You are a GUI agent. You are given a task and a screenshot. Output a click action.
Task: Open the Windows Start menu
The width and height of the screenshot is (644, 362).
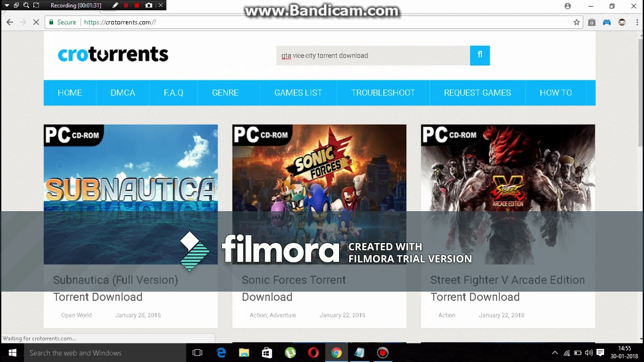12,353
